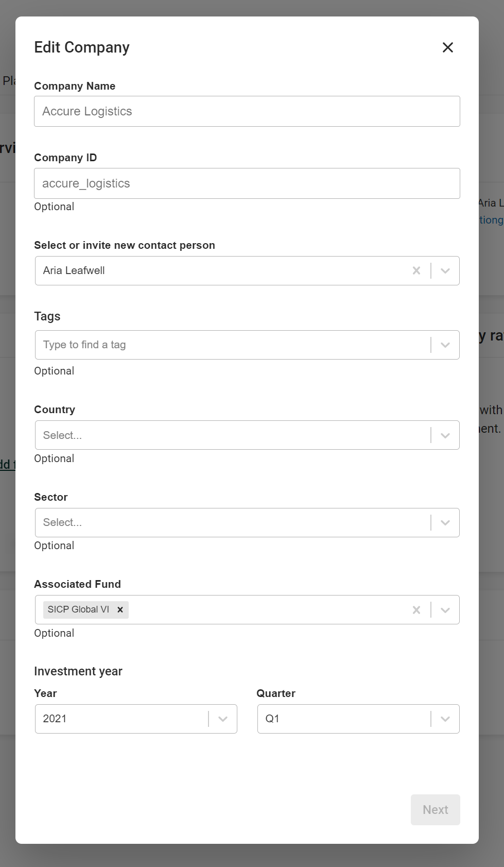504x867 pixels.
Task: Click the Company ID input field
Action: coord(247,183)
